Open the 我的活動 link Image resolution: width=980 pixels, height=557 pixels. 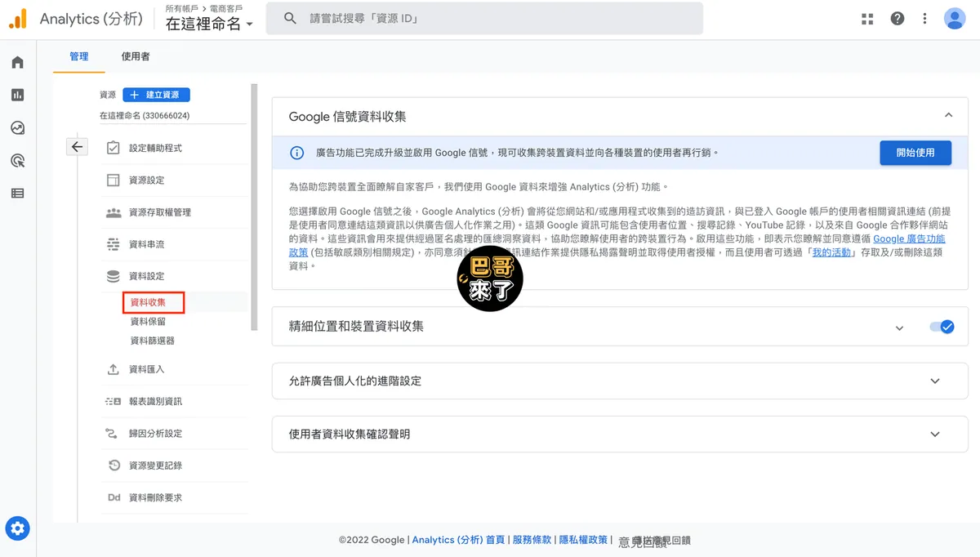(831, 252)
